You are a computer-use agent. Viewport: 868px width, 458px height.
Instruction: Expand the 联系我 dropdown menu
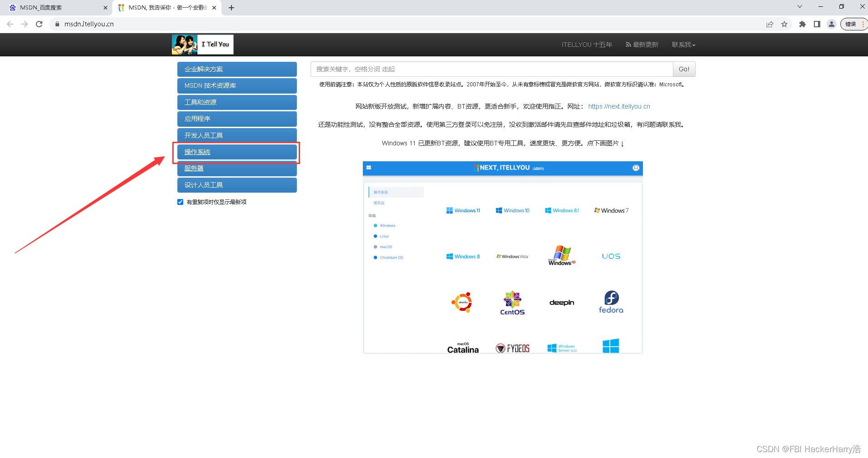point(683,45)
